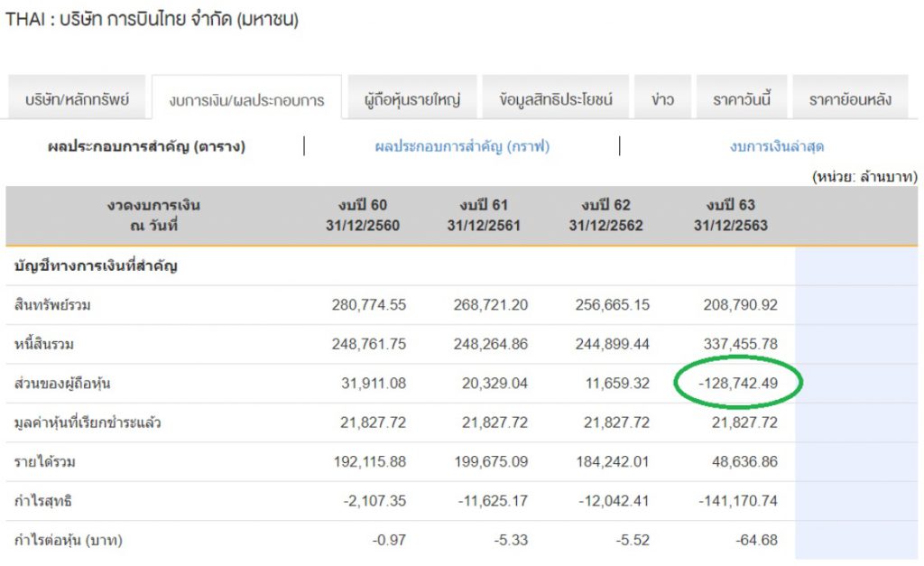
Task: Click earnings per share value -5.52
Action: pos(633,540)
